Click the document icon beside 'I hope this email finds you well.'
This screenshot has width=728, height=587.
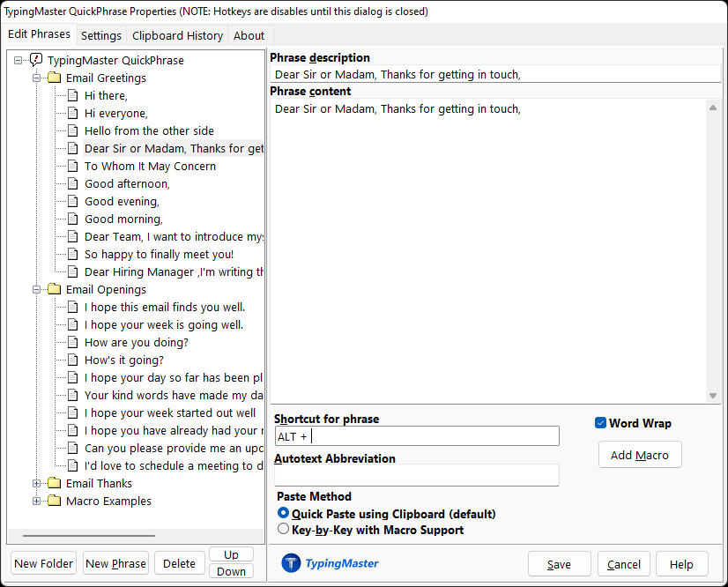pos(73,307)
